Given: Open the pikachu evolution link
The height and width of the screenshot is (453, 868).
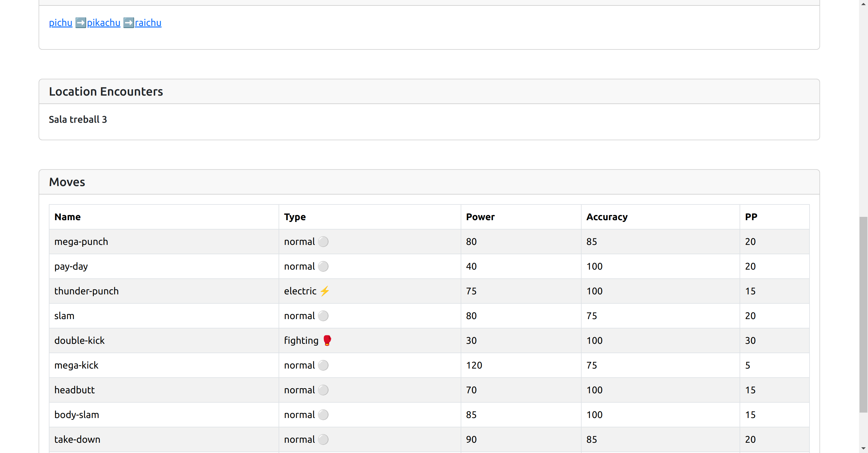Looking at the screenshot, I should click(x=103, y=23).
